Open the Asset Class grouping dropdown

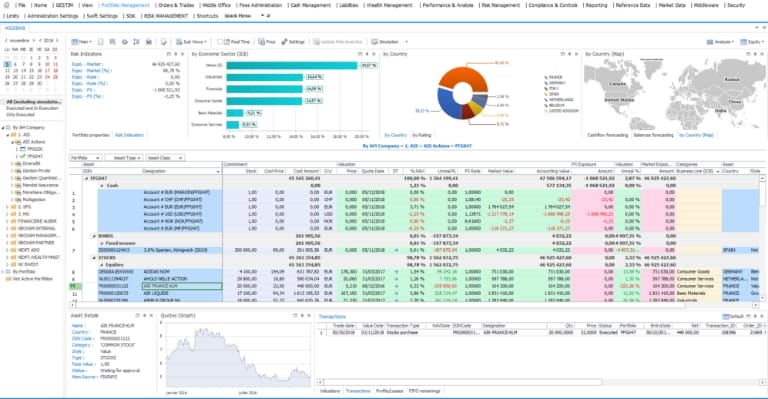[165, 158]
